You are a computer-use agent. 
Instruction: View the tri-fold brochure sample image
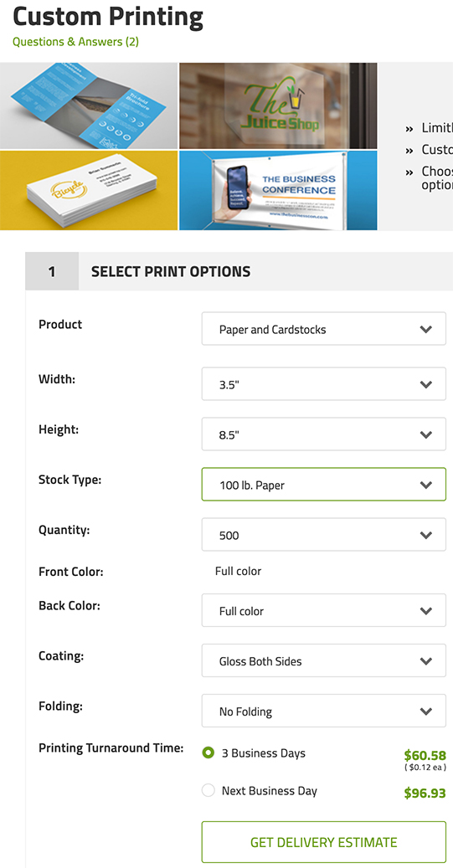click(x=89, y=105)
